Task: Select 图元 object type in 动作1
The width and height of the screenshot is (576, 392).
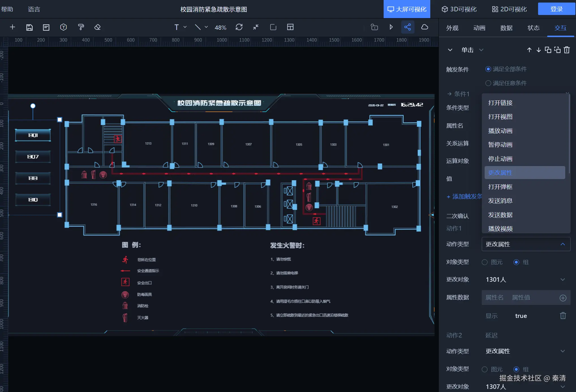Action: pyautogui.click(x=485, y=262)
